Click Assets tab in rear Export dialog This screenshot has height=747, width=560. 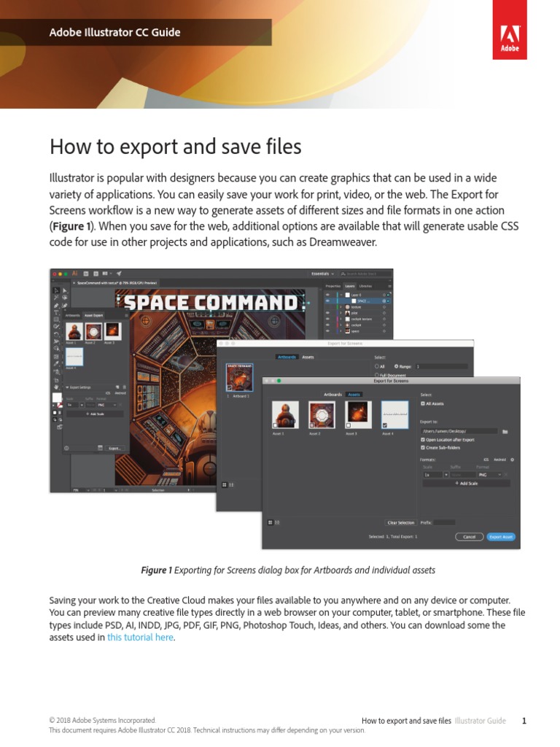(x=308, y=357)
